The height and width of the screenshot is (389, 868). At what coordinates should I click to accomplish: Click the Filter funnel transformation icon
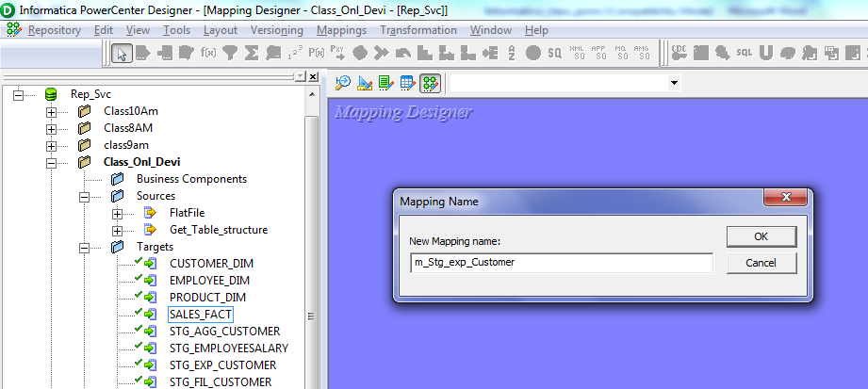pyautogui.click(x=230, y=53)
